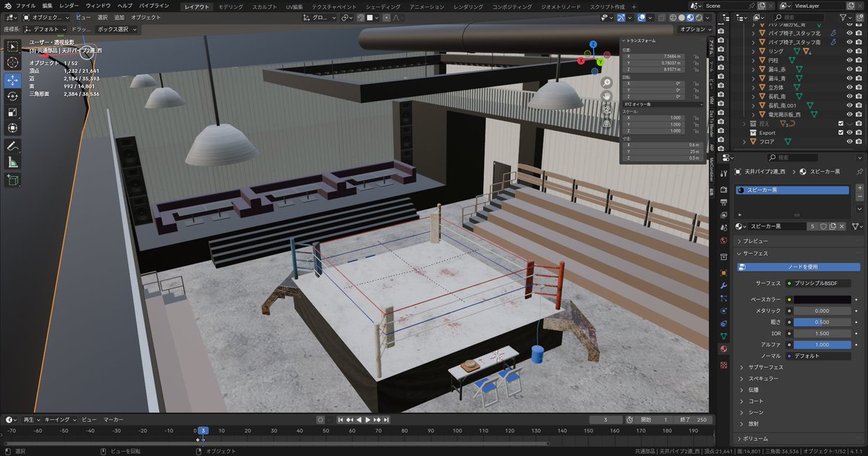Open the Material properties tab

[x=724, y=348]
